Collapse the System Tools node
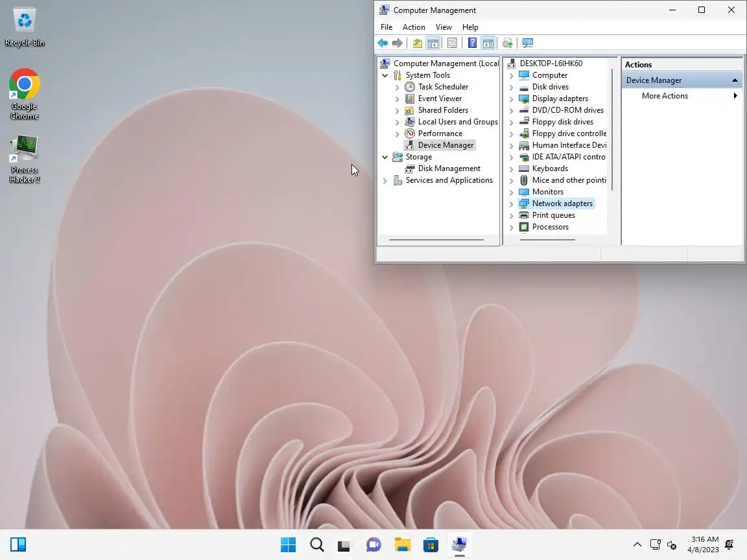 pos(385,75)
